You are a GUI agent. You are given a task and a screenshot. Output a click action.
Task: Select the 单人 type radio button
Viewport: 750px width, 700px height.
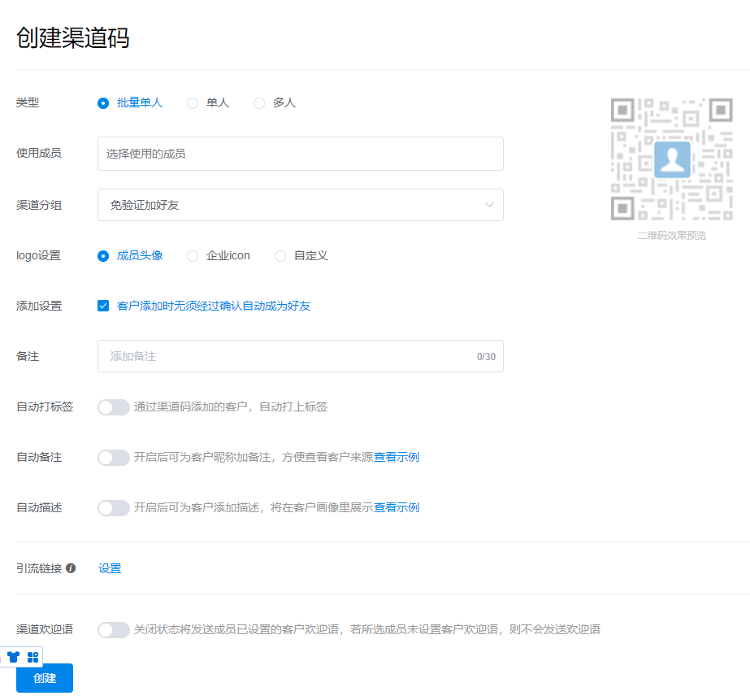pos(193,103)
